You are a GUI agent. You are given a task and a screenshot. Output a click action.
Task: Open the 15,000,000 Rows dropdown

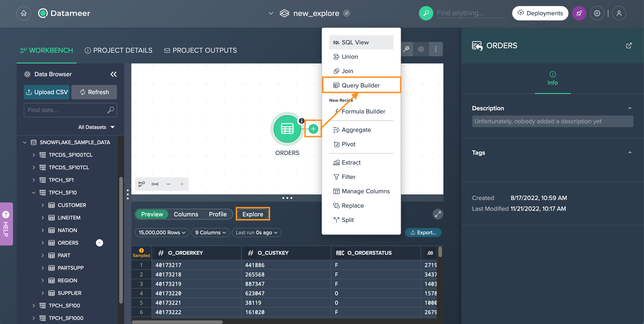coord(162,233)
